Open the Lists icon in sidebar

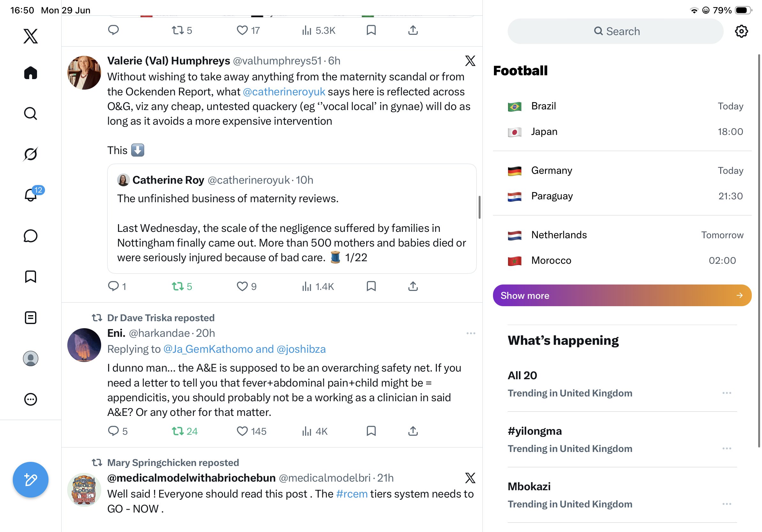[31, 318]
